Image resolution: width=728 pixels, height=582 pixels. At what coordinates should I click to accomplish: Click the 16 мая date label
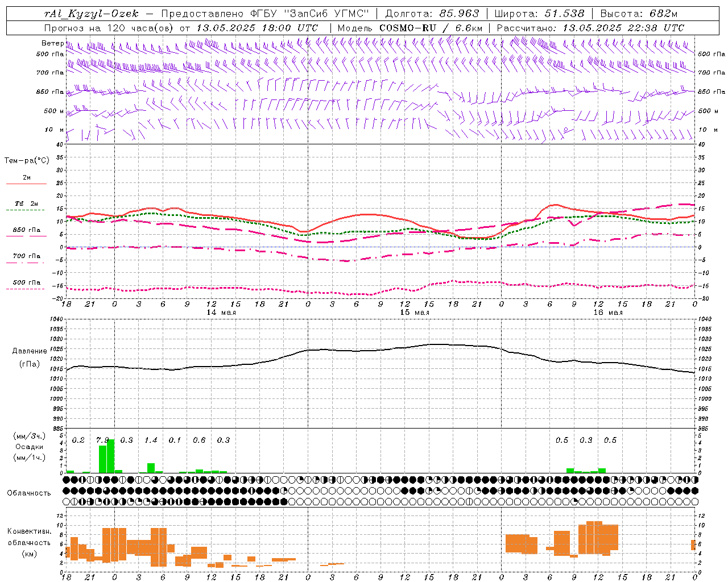click(x=608, y=313)
